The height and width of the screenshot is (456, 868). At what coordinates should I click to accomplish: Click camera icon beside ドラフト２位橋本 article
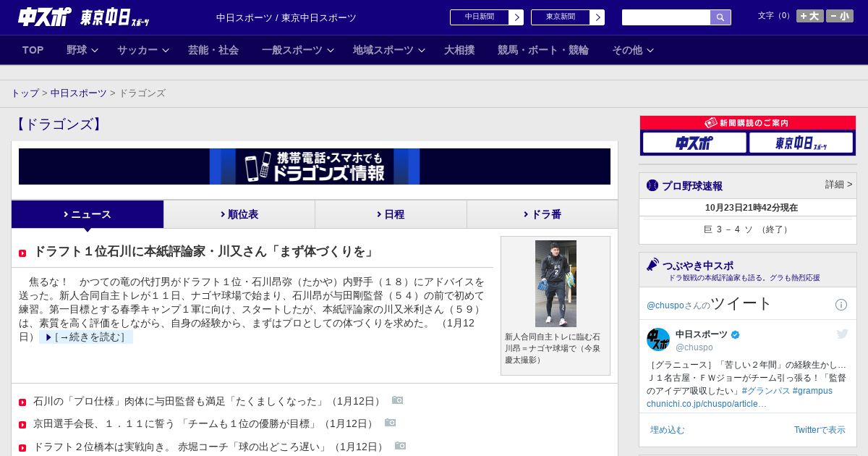click(x=400, y=446)
